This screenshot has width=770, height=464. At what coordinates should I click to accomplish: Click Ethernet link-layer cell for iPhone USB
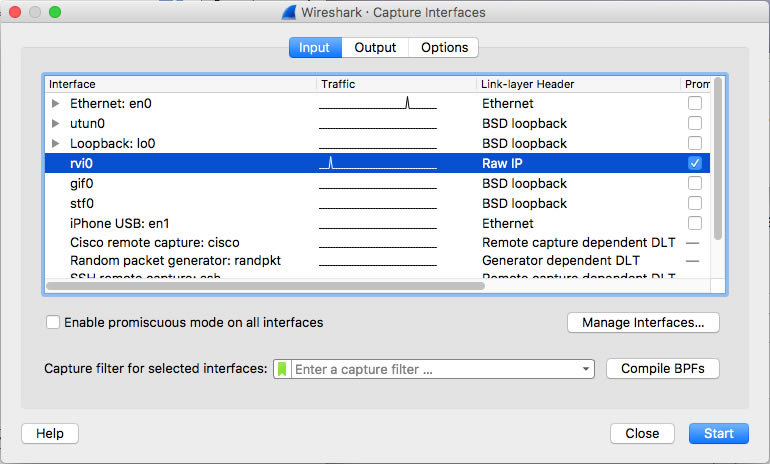pyautogui.click(x=507, y=223)
